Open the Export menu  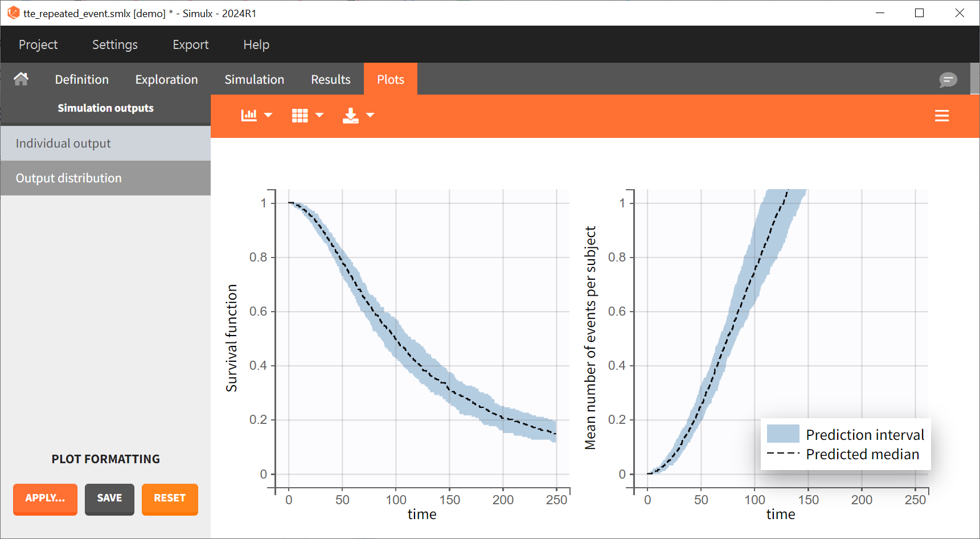[x=190, y=44]
